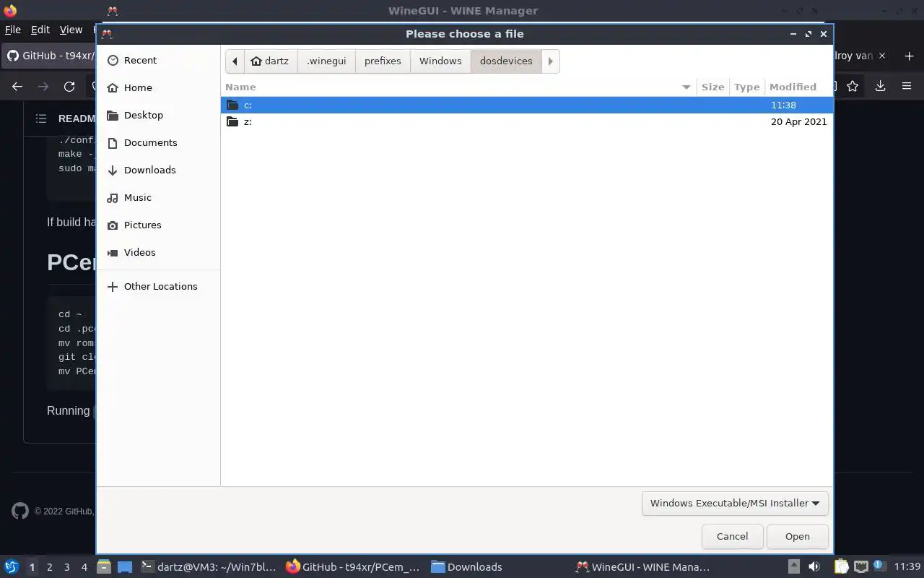The image size is (924, 578).
Task: Open the View menu in WineGUI
Action: (71, 30)
